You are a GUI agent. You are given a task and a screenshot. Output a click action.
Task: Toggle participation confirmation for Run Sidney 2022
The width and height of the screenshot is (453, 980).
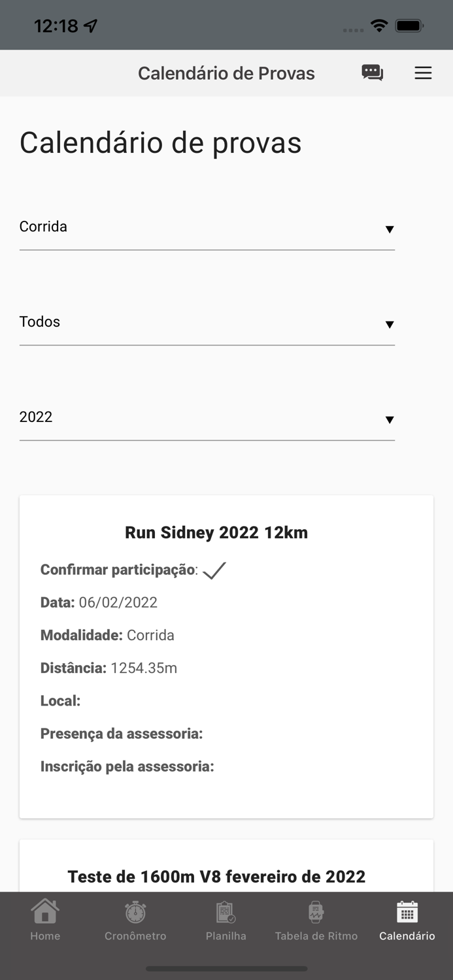[x=214, y=569]
